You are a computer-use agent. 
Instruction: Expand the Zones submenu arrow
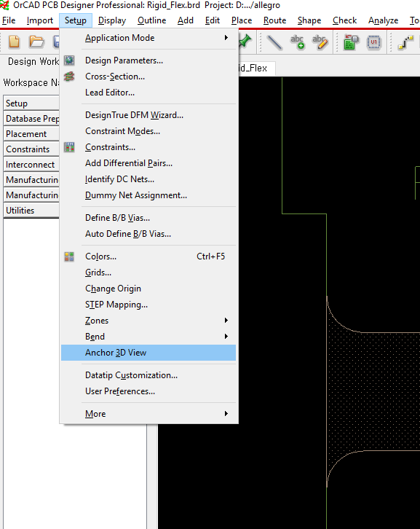pos(226,320)
